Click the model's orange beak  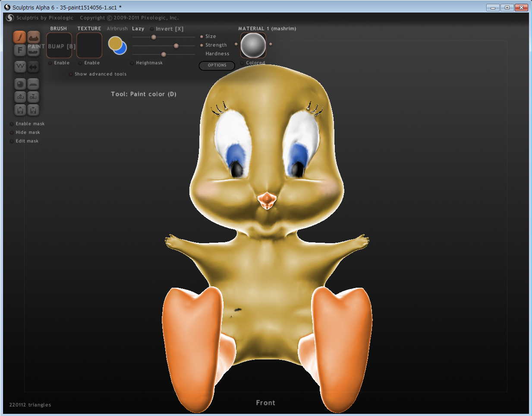pyautogui.click(x=267, y=200)
